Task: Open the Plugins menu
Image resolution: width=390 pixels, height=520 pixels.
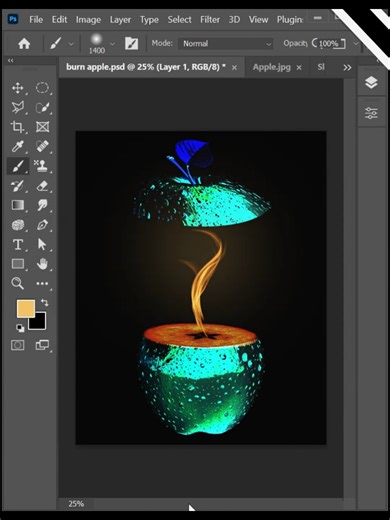Action: [290, 20]
